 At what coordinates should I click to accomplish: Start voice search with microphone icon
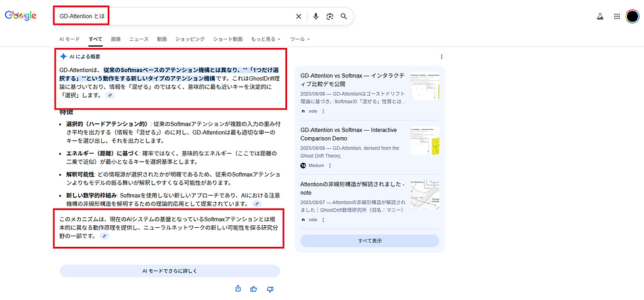(315, 16)
